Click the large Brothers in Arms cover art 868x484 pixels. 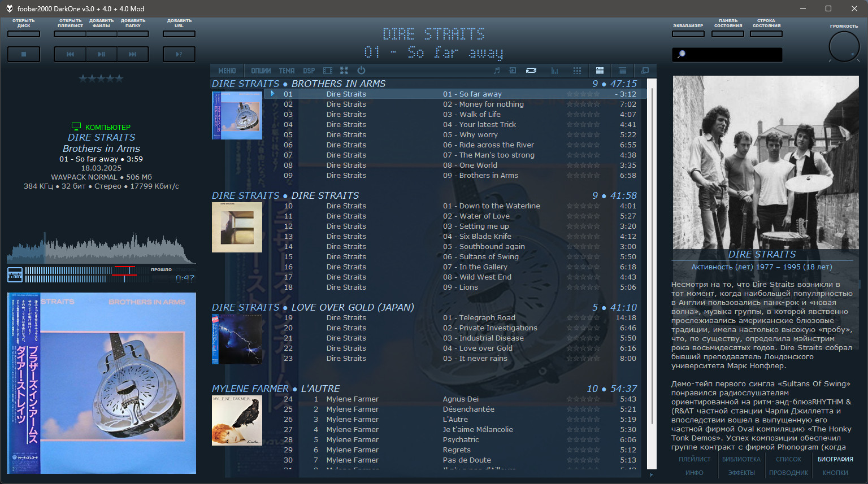(x=101, y=383)
